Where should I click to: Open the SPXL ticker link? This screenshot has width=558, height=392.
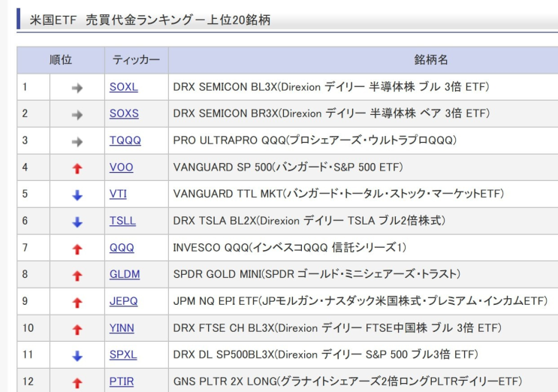coord(122,354)
